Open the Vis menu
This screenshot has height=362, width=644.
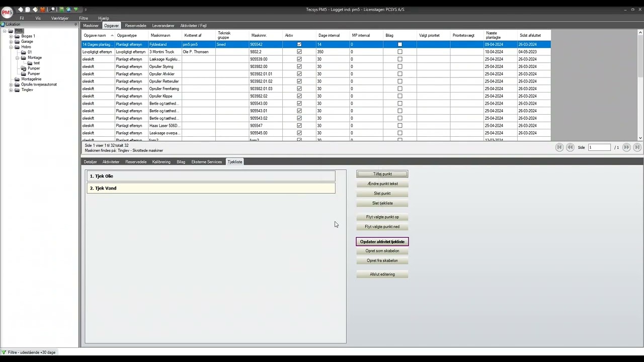coord(38,18)
